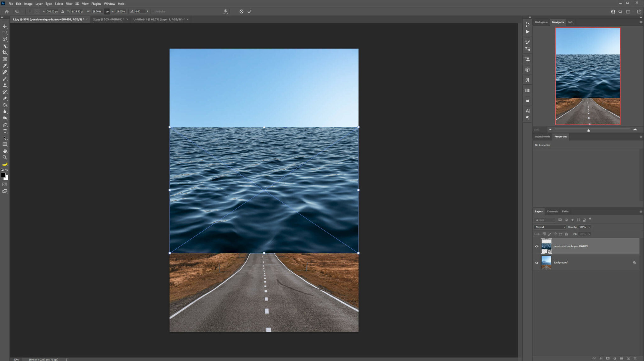Screen dimensions: 644x361
Task: Activate the Clone Stamp tool
Action: pos(5,85)
